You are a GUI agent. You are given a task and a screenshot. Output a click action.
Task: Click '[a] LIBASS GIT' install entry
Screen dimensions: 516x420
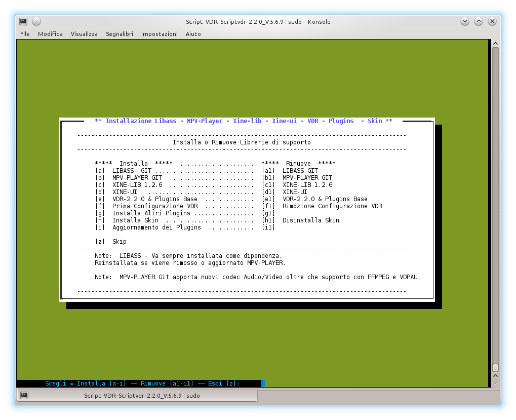[123, 171]
